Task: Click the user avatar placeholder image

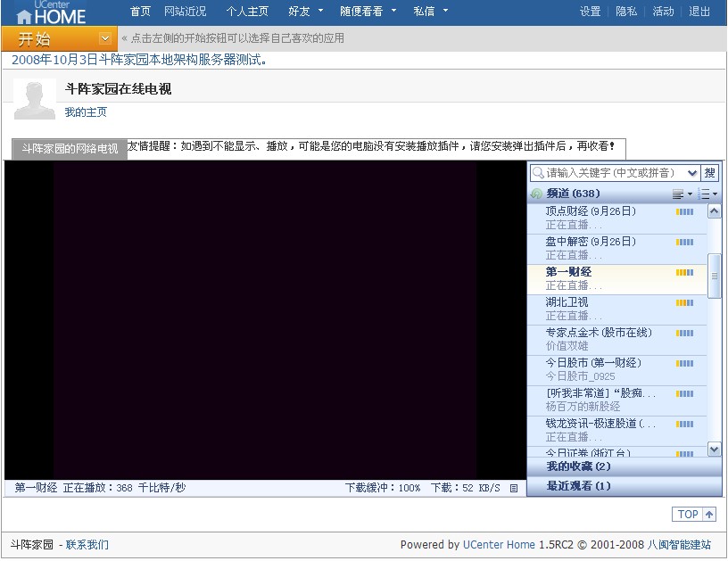Action: click(x=35, y=99)
